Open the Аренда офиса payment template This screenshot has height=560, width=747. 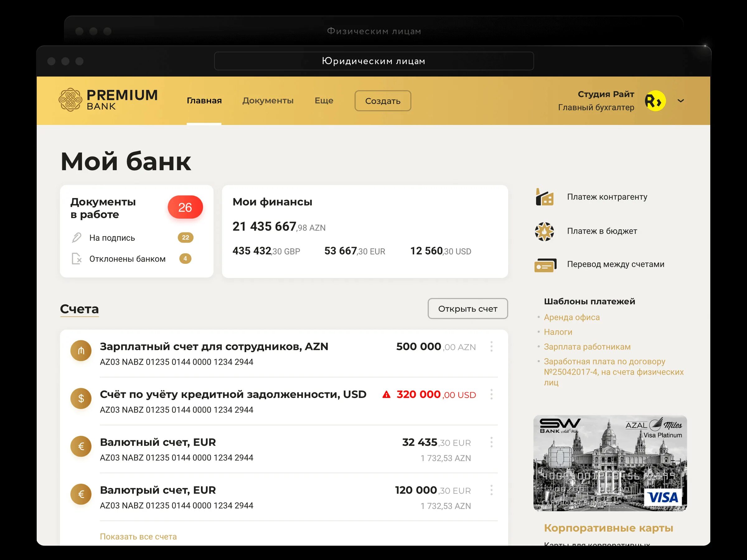point(571,317)
